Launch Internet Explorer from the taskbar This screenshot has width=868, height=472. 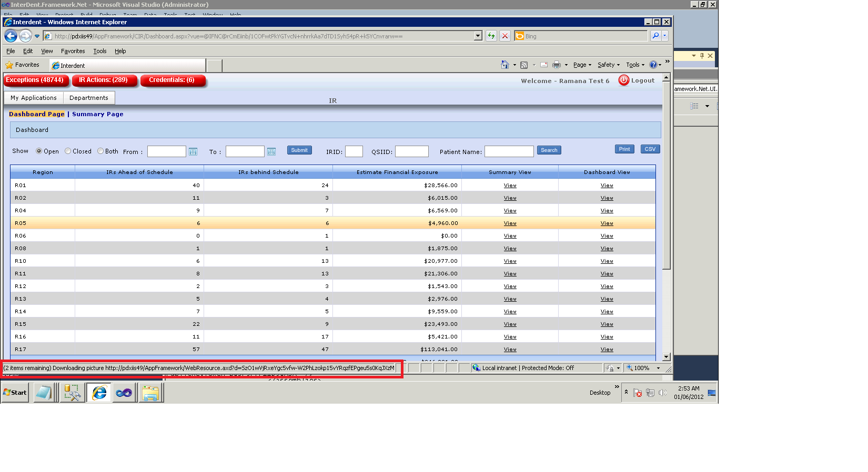pyautogui.click(x=99, y=393)
